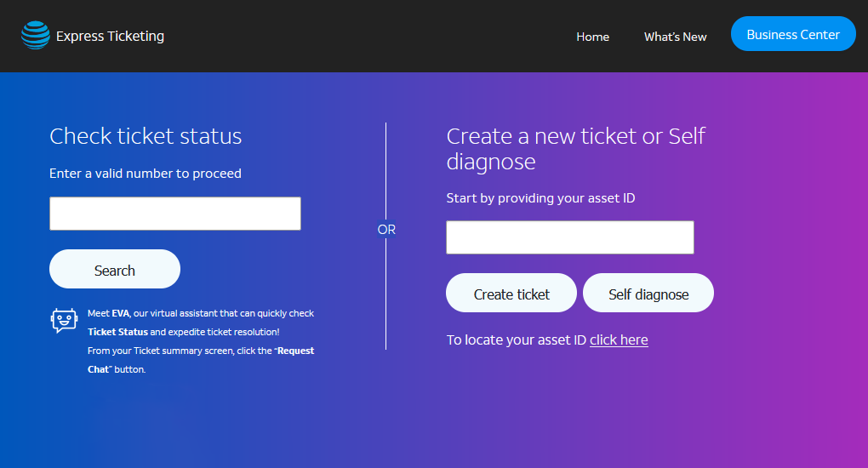Open the Home page from navigation
The image size is (868, 468).
pyautogui.click(x=592, y=37)
